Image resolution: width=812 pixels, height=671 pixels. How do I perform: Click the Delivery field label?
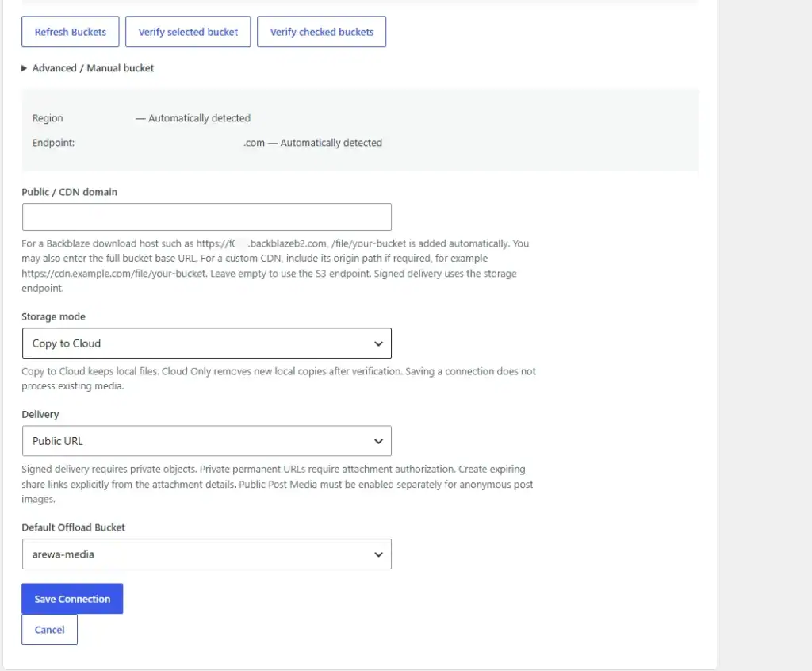point(40,415)
